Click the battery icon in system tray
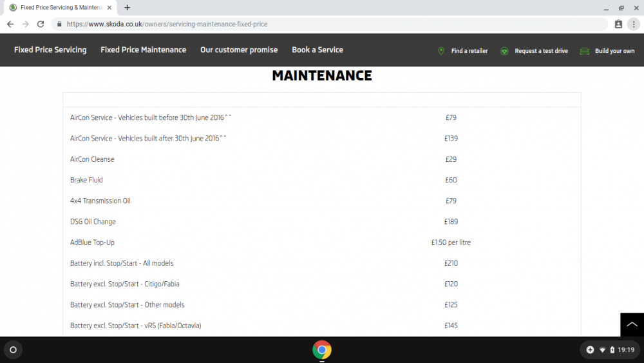644x363 pixels. pos(612,350)
